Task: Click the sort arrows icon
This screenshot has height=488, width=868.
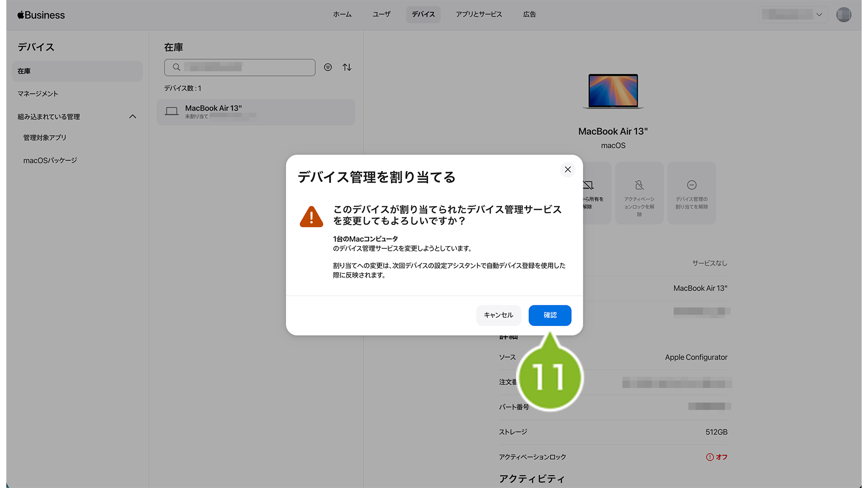Action: click(347, 67)
